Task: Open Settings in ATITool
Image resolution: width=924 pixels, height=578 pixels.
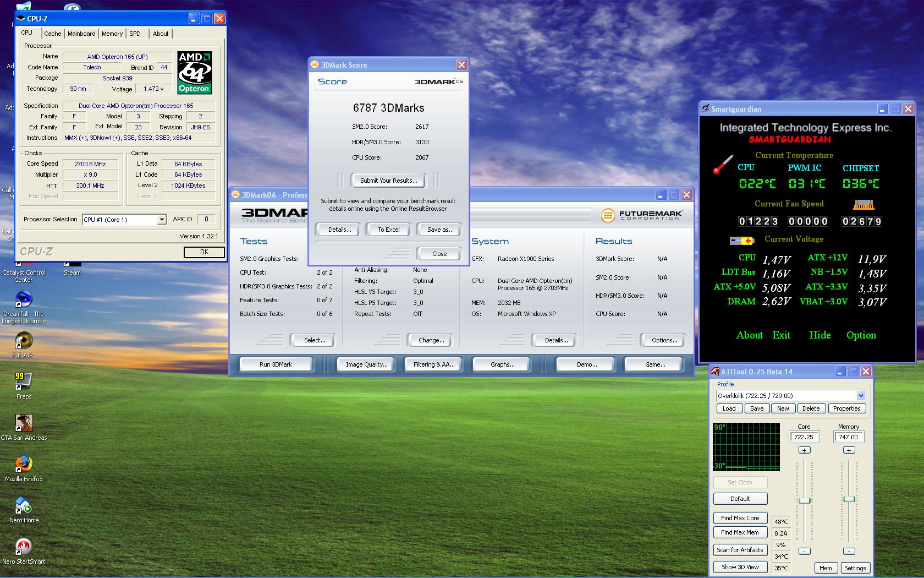Action: coord(855,568)
